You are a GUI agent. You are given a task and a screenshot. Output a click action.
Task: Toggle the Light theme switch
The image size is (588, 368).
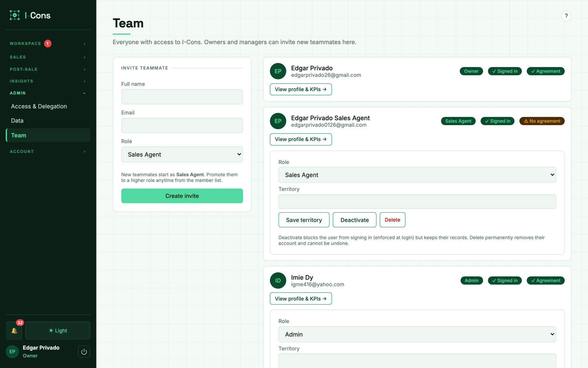coord(58,330)
